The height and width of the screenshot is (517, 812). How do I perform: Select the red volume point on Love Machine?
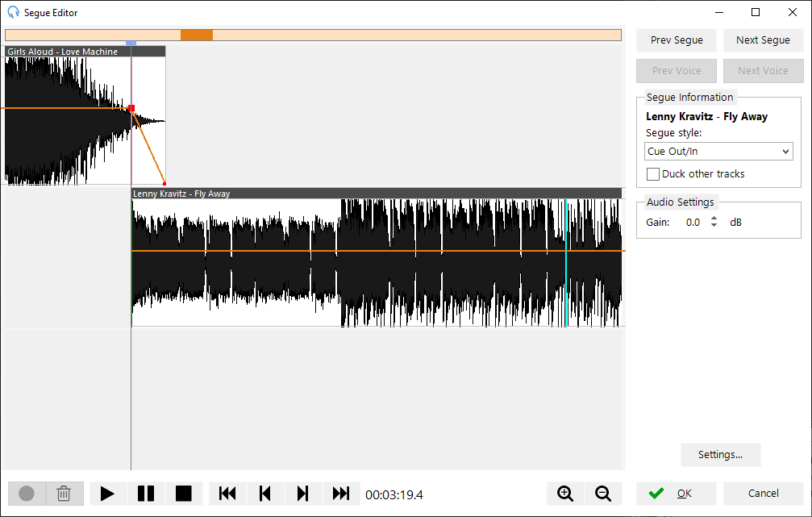pyautogui.click(x=131, y=108)
